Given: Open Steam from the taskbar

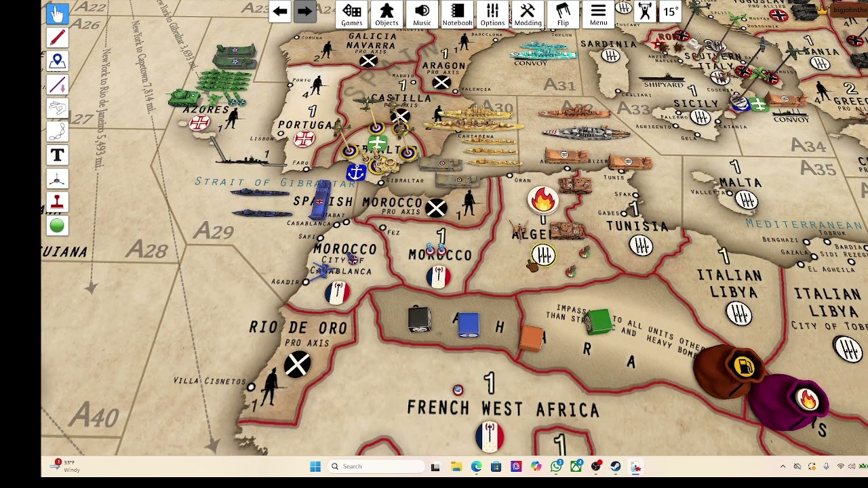Looking at the screenshot, I should (616, 466).
